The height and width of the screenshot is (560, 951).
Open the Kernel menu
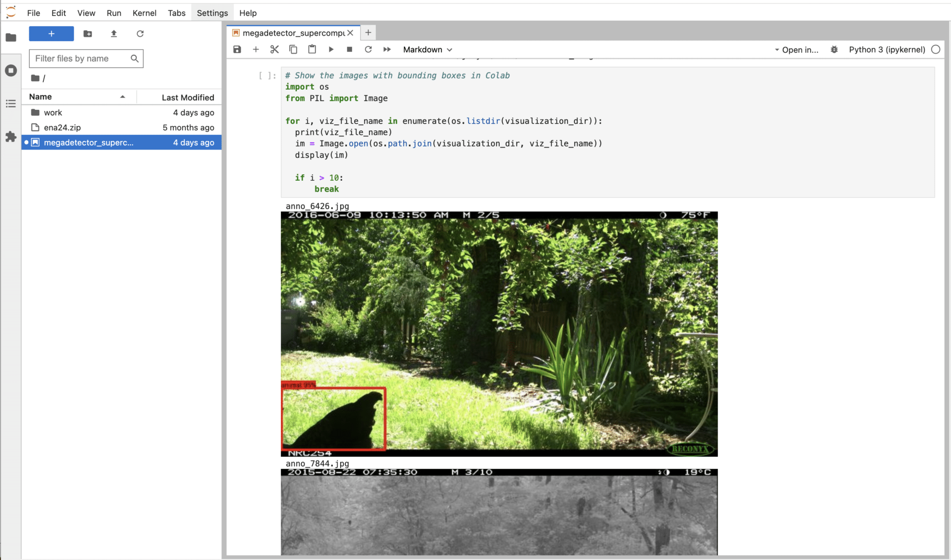(x=144, y=13)
